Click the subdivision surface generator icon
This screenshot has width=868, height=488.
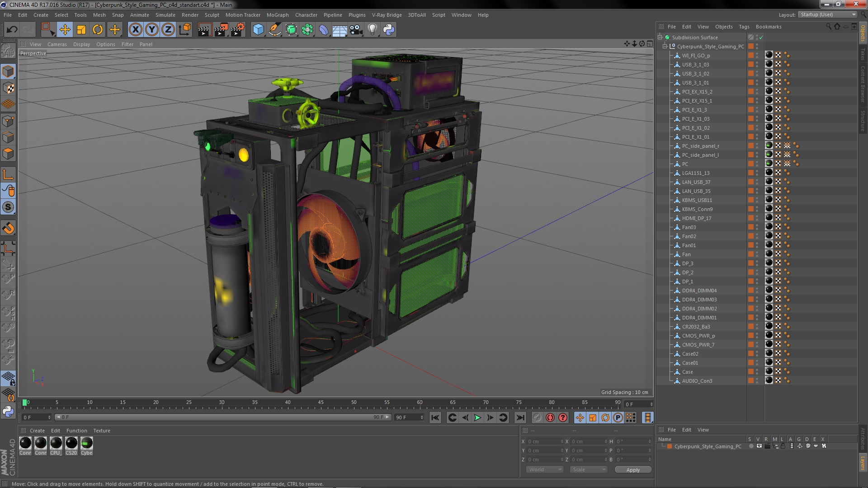291,30
